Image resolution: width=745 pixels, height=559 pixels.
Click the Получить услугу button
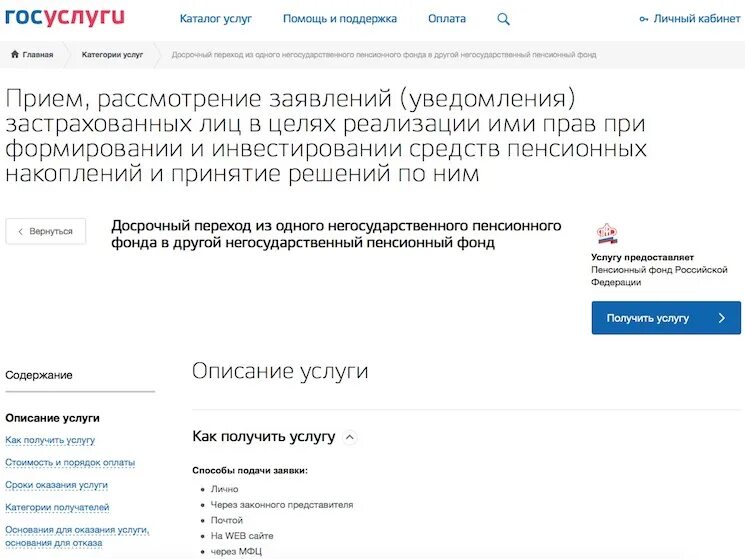(666, 318)
